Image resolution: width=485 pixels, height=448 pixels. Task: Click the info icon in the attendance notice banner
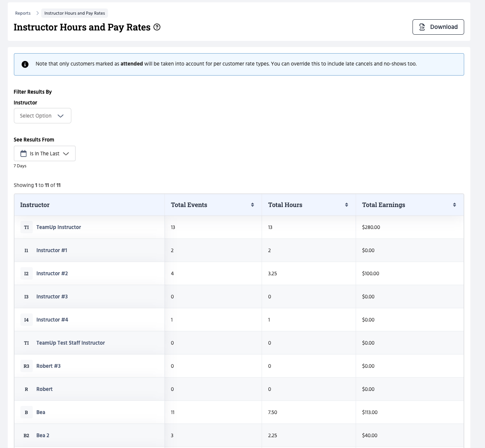coord(25,64)
